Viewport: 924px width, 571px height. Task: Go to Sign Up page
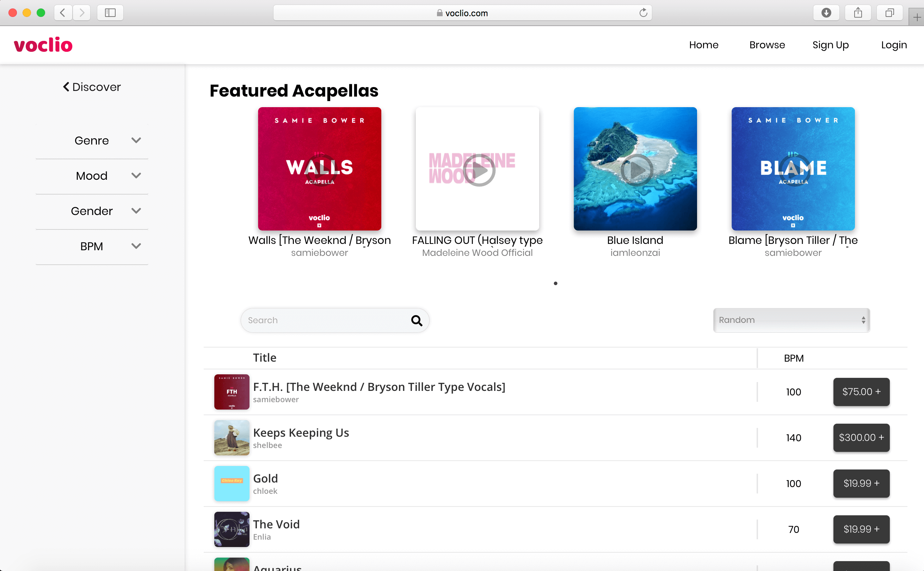pyautogui.click(x=830, y=45)
